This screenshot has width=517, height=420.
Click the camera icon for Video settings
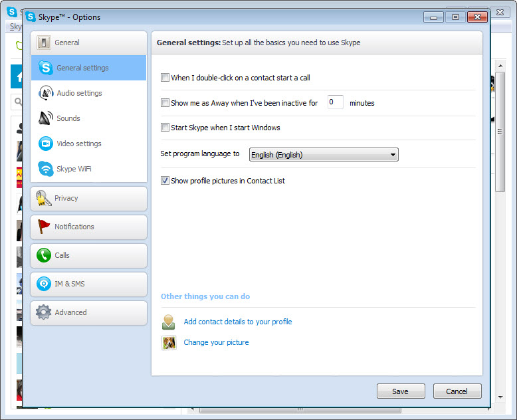(45, 144)
